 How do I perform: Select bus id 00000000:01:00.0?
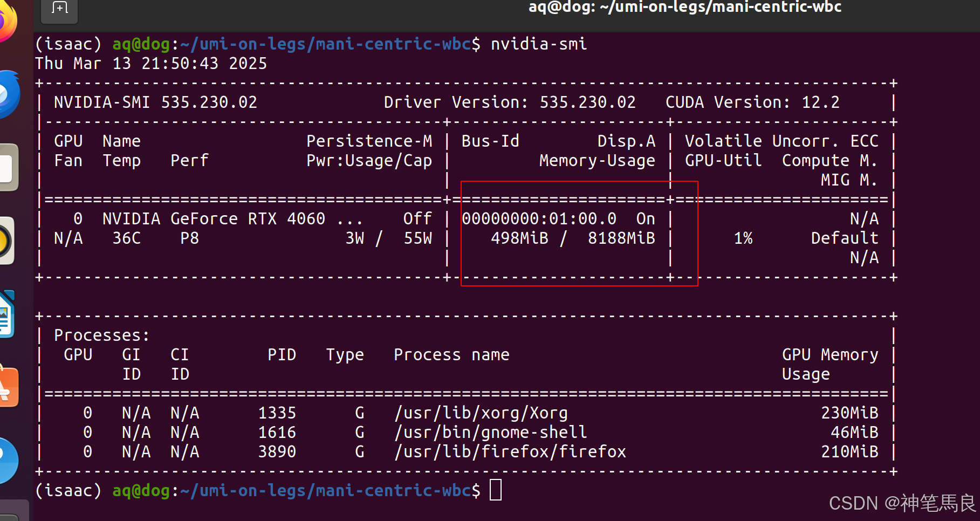(x=539, y=219)
